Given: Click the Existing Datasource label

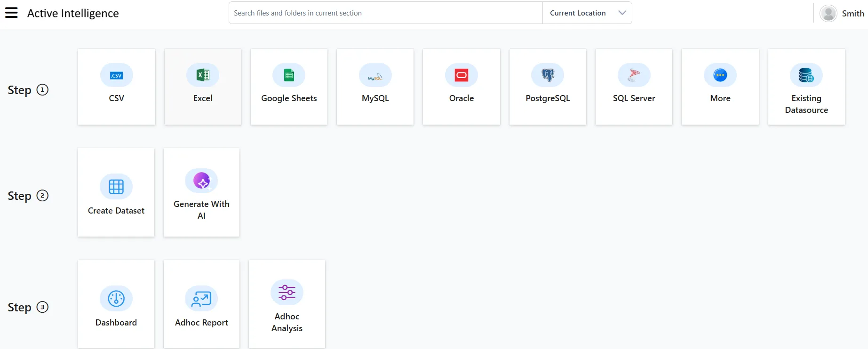Looking at the screenshot, I should pyautogui.click(x=806, y=104).
